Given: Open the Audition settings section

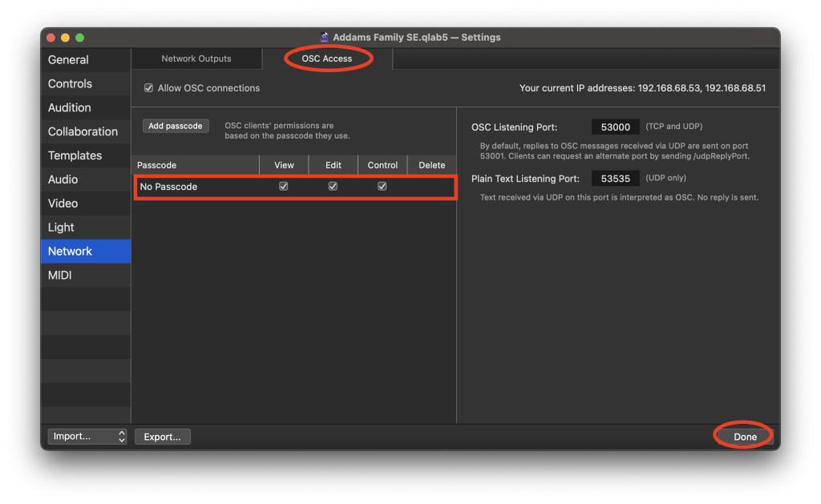Looking at the screenshot, I should tap(85, 108).
